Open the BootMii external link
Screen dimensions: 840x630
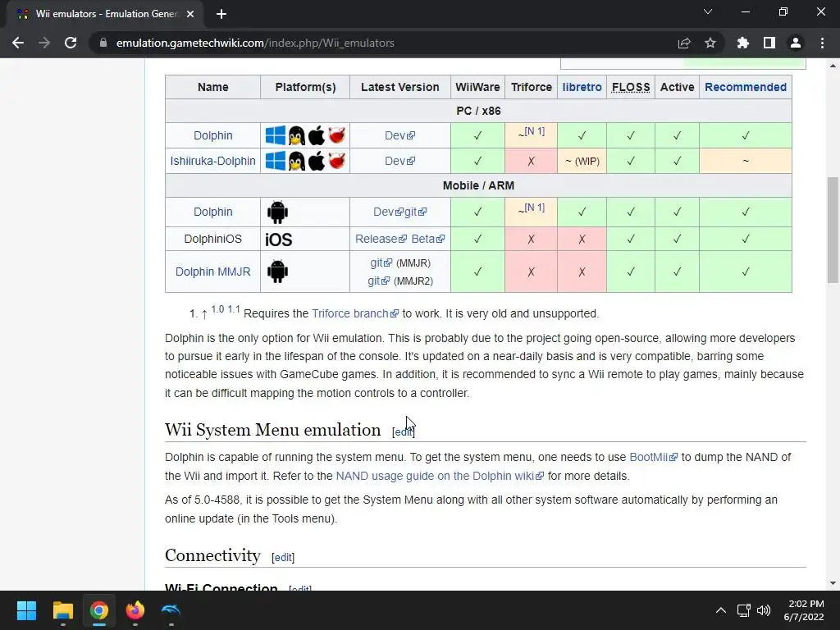click(654, 457)
